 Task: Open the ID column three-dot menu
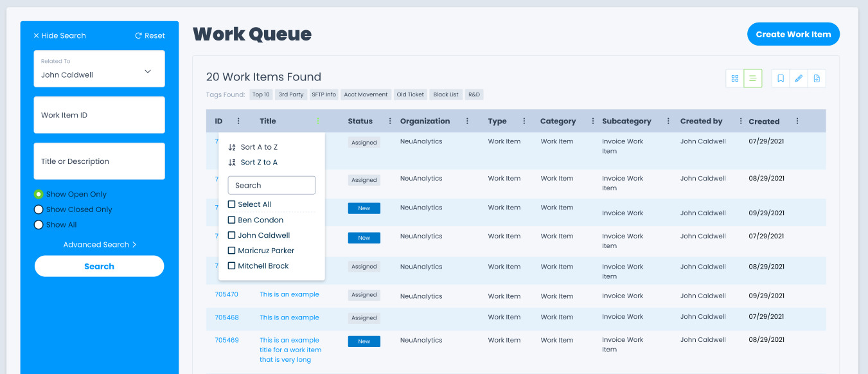[238, 121]
